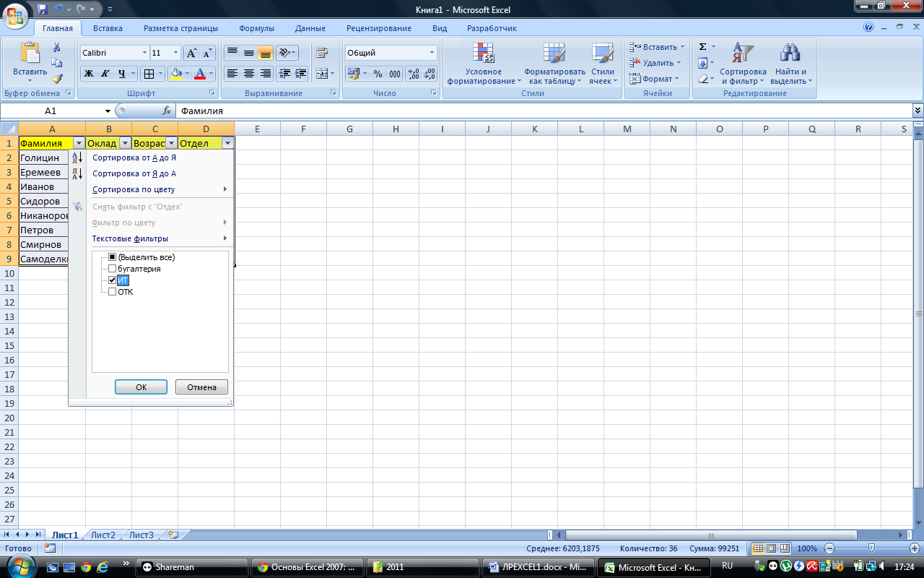Switch to Разметка страницы tab
924x578 pixels.
point(180,28)
